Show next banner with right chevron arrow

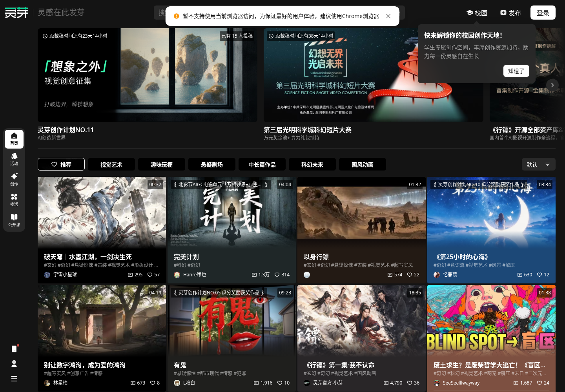[x=552, y=85]
